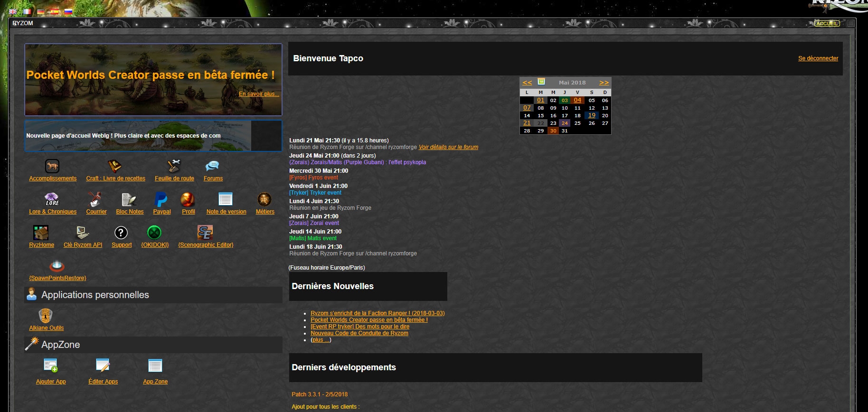This screenshot has height=412, width=868.
Task: Go to next month in calendar
Action: [604, 83]
